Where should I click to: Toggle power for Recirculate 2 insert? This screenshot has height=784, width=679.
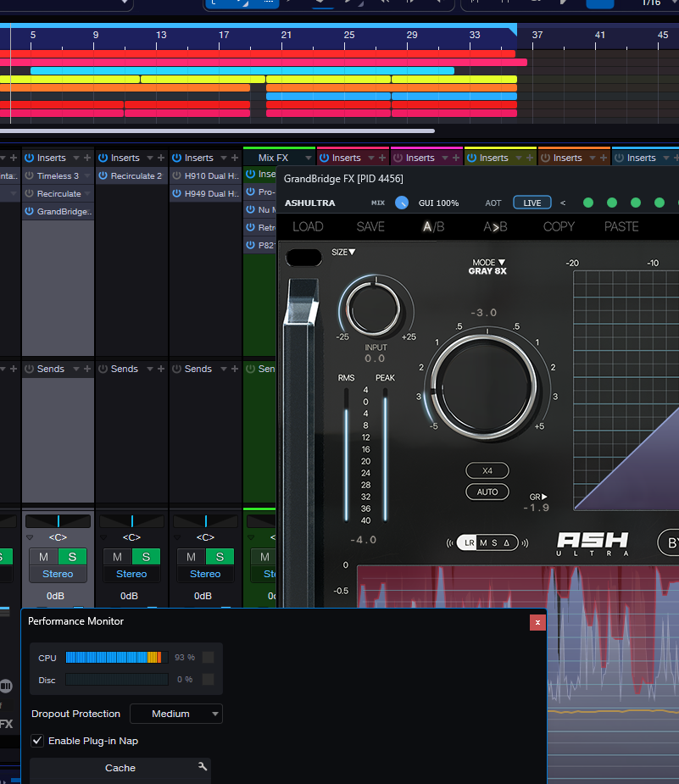pos(103,175)
